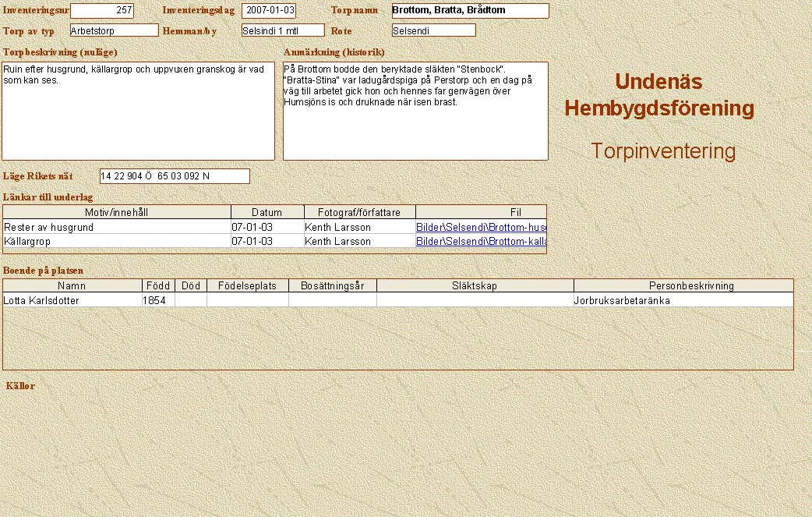This screenshot has height=517, width=812.
Task: Click the Fotograf/författare column header
Action: coord(359,212)
